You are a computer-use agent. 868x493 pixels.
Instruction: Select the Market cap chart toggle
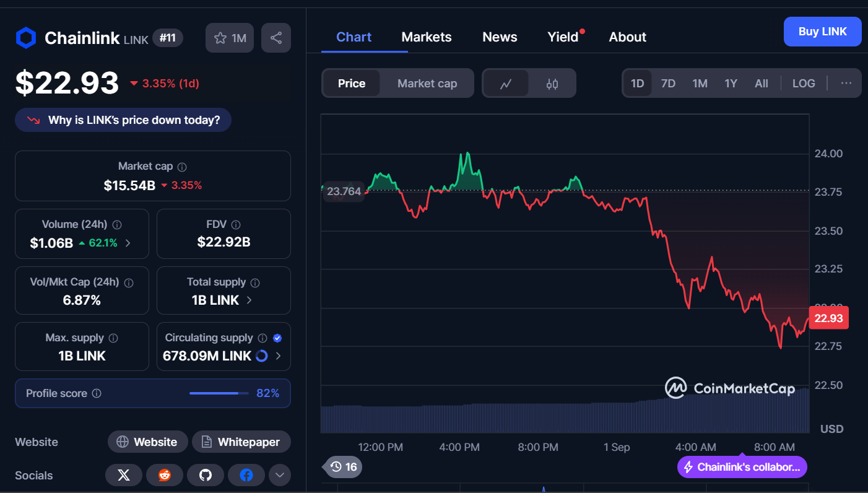427,84
